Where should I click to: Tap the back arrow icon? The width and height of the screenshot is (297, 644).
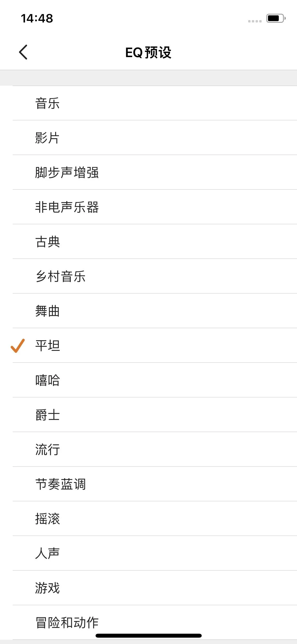(23, 52)
